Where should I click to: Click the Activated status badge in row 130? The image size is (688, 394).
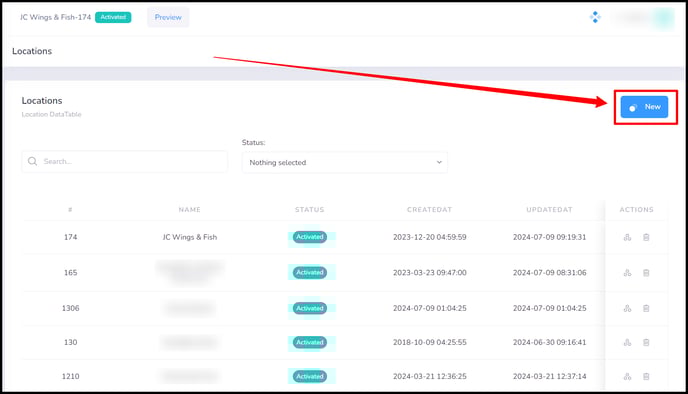click(x=310, y=342)
